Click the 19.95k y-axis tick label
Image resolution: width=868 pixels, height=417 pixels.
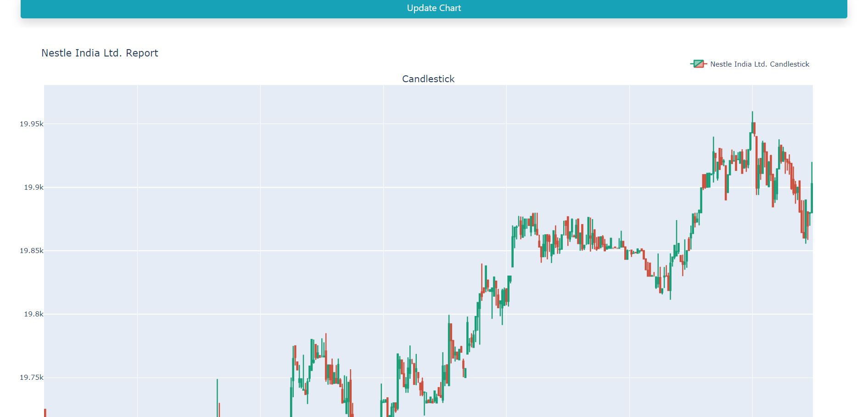click(31, 124)
